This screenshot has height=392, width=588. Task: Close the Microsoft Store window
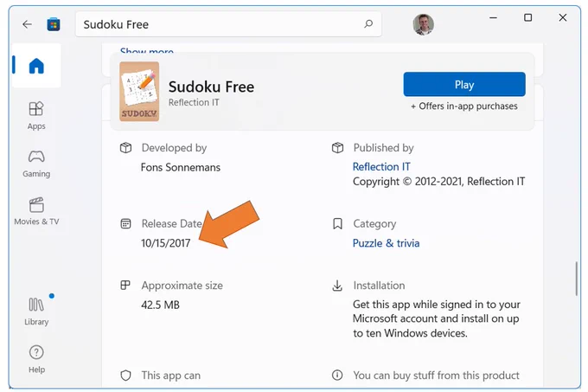[x=563, y=17]
